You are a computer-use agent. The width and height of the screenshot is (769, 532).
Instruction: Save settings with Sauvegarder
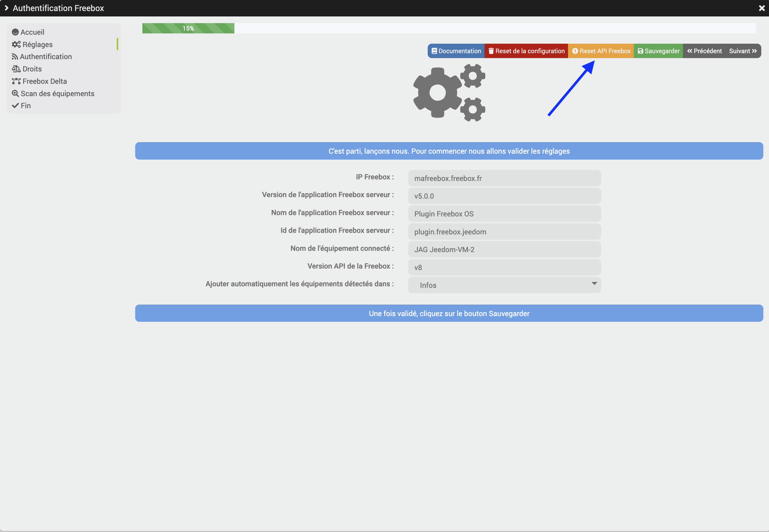658,51
